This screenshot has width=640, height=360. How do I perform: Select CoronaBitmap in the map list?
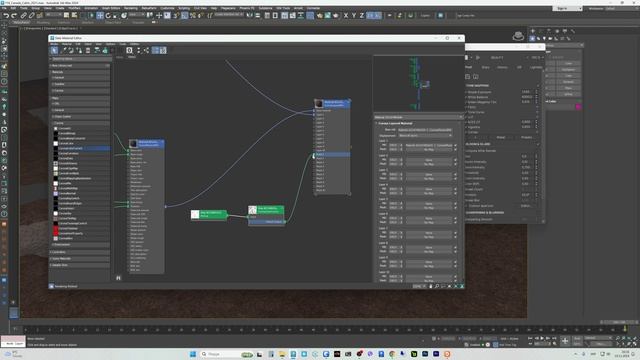click(x=67, y=133)
